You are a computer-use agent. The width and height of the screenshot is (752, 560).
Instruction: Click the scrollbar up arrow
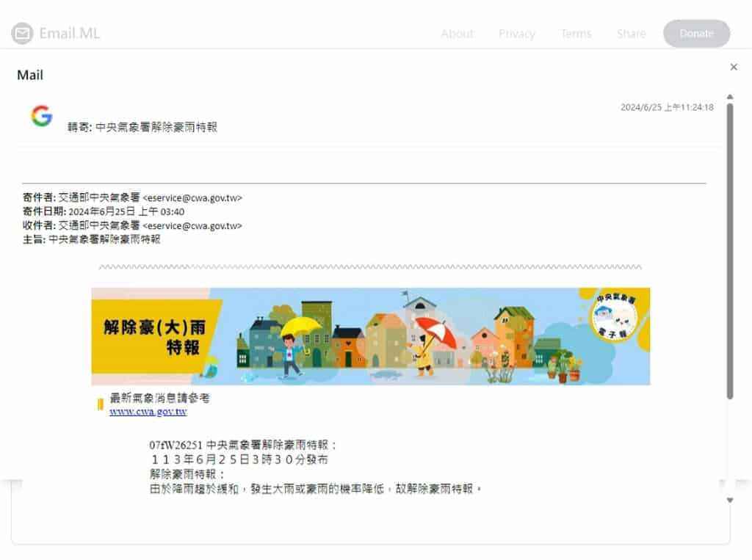coord(730,97)
